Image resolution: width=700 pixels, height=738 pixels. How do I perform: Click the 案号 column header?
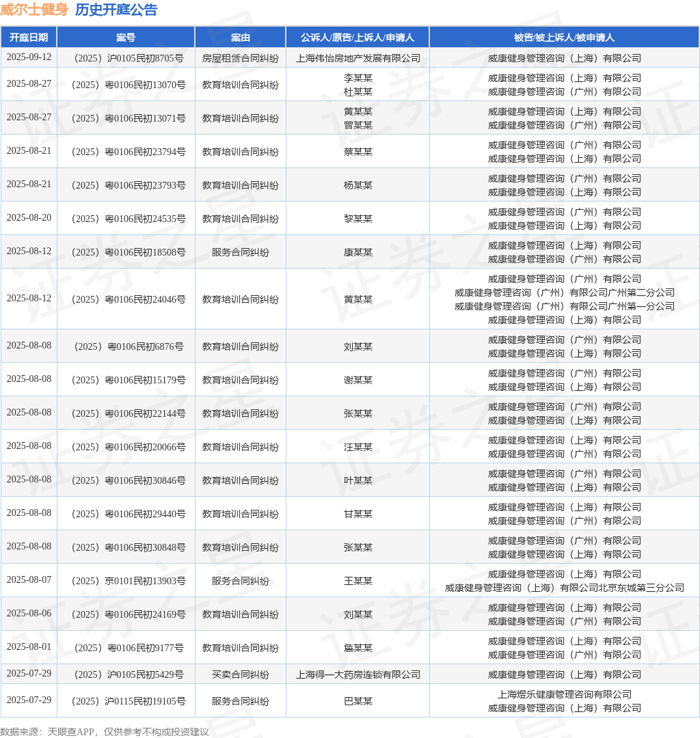pyautogui.click(x=126, y=38)
